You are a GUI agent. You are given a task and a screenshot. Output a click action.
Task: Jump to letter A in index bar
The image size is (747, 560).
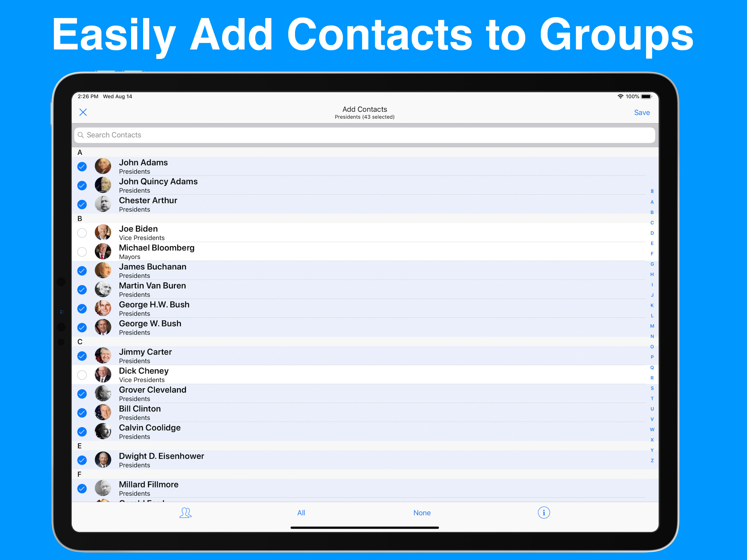point(652,202)
